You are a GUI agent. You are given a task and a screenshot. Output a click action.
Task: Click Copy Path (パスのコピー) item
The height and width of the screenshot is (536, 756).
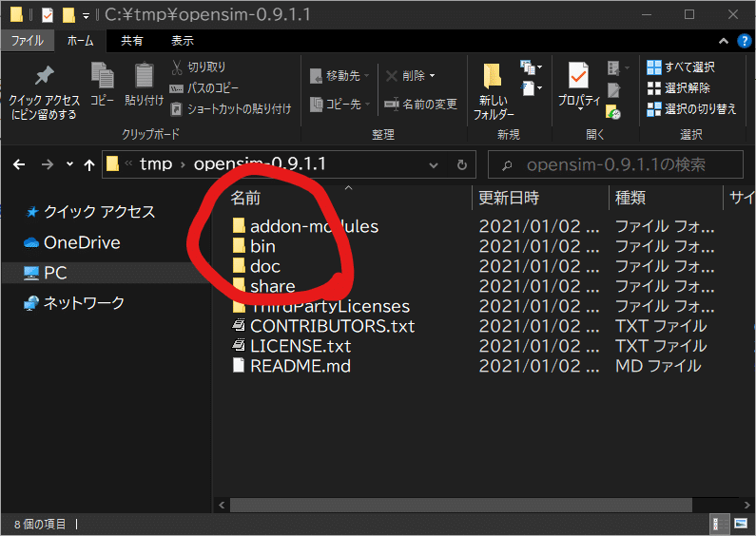coord(204,88)
